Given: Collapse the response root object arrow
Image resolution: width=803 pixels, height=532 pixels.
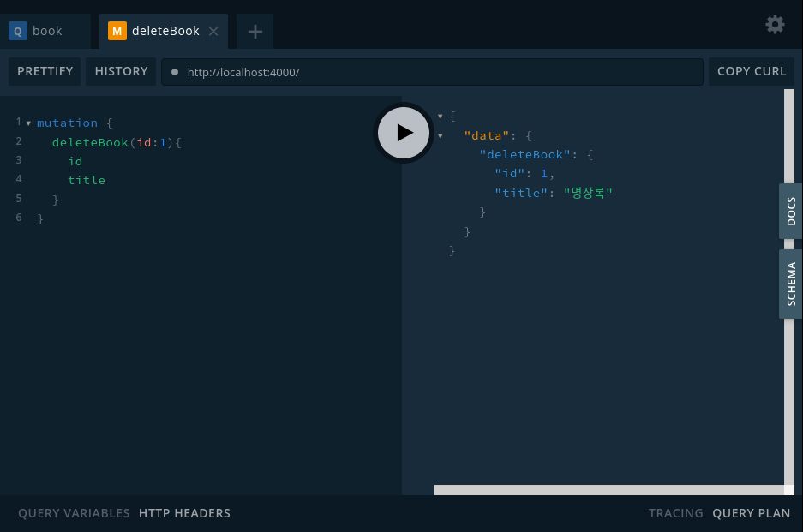Looking at the screenshot, I should [x=440, y=117].
